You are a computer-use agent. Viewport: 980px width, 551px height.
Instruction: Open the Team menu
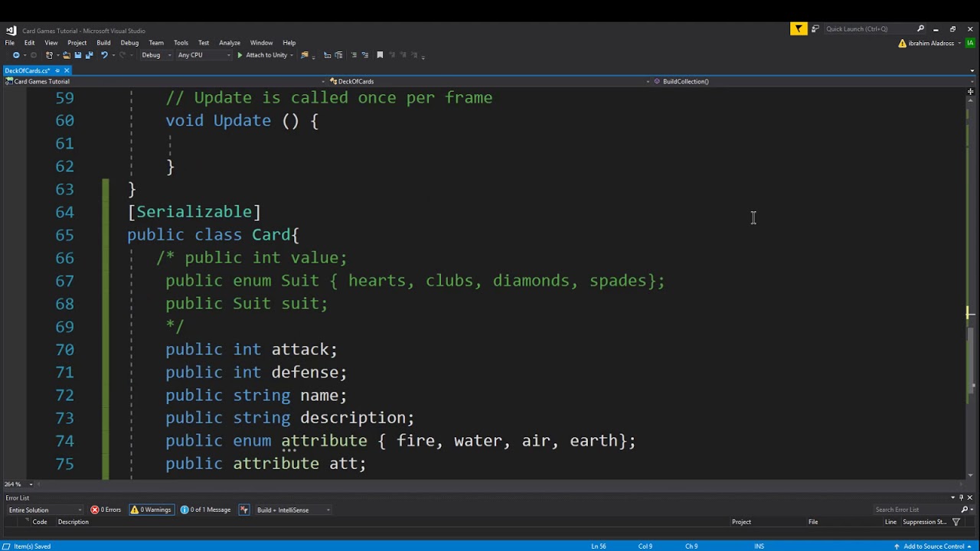pos(156,43)
